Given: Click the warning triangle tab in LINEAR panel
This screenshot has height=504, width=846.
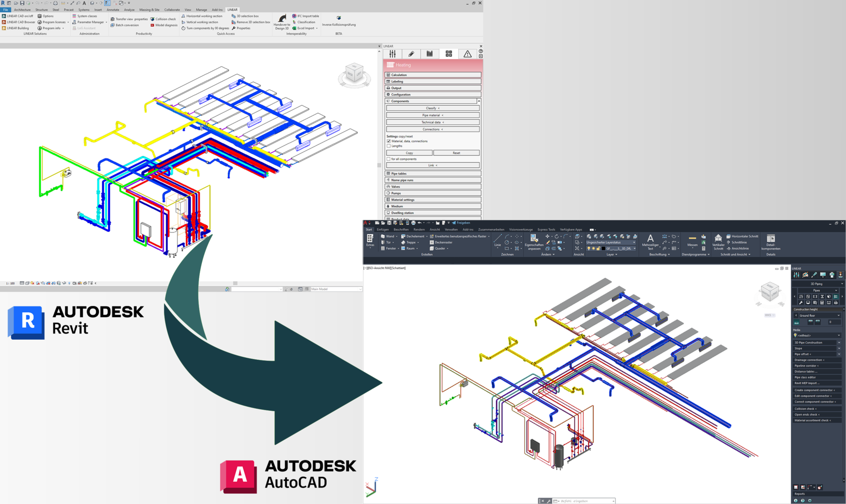Looking at the screenshot, I should click(x=467, y=54).
